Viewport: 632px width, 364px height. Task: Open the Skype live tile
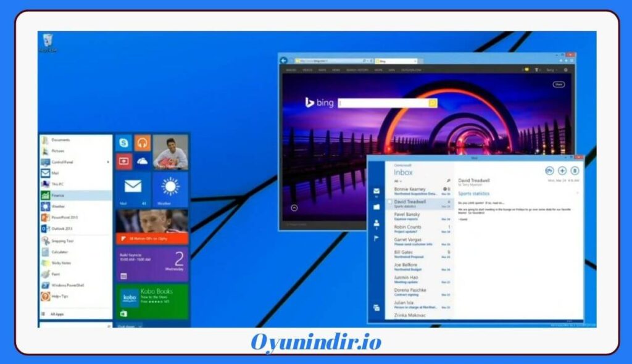click(x=123, y=143)
